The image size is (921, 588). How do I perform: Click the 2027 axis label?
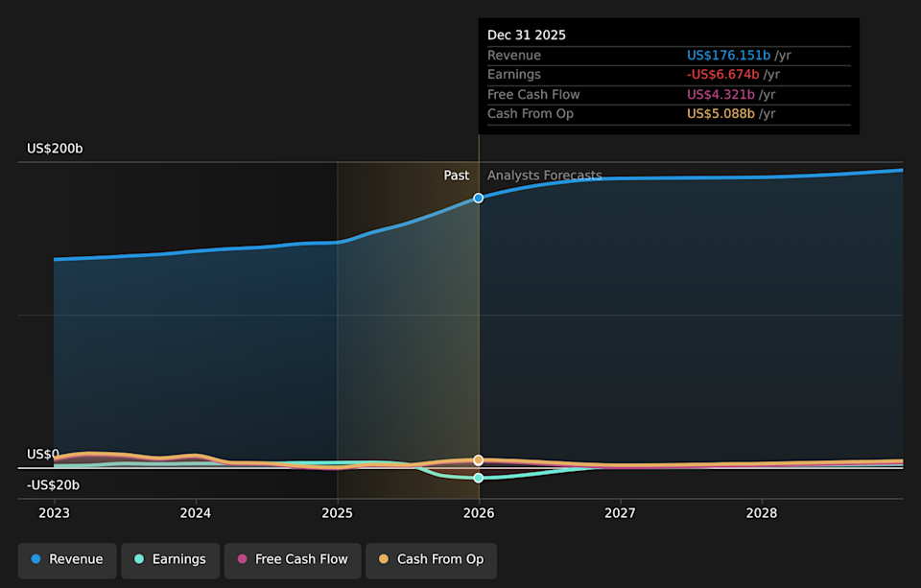pos(620,513)
